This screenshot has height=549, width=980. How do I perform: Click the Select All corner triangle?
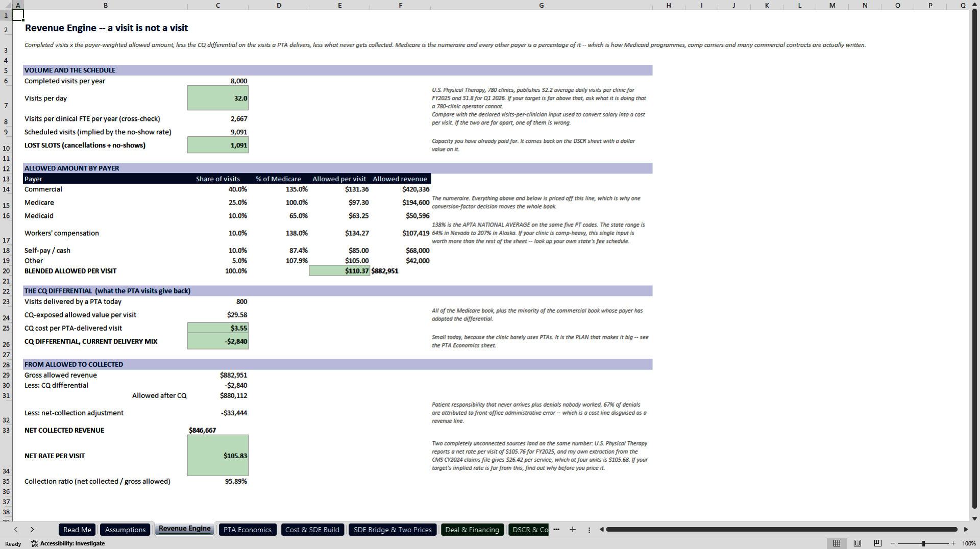[6, 5]
